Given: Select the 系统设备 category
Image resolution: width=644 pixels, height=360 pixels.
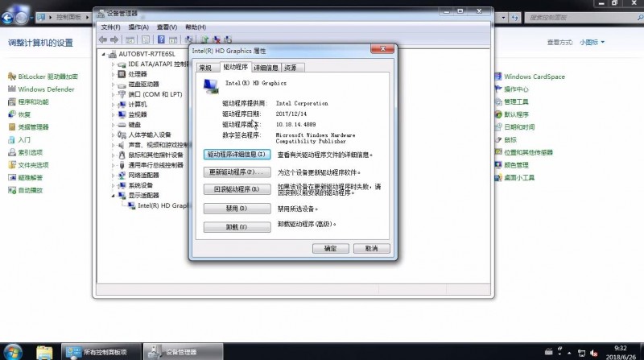Looking at the screenshot, I should coord(140,185).
